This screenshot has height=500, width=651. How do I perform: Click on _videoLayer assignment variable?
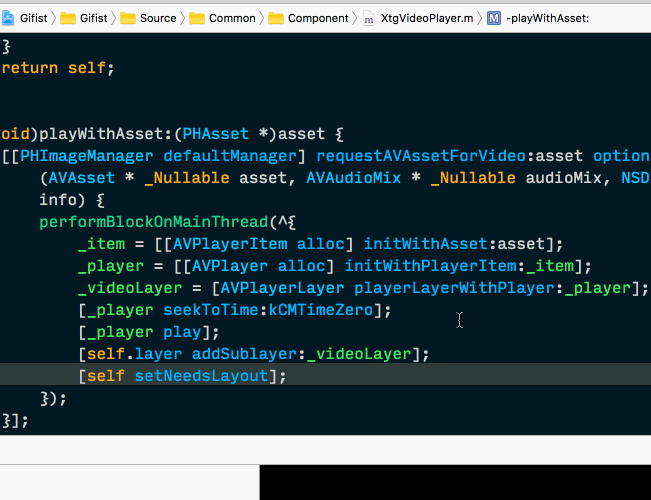click(x=130, y=288)
